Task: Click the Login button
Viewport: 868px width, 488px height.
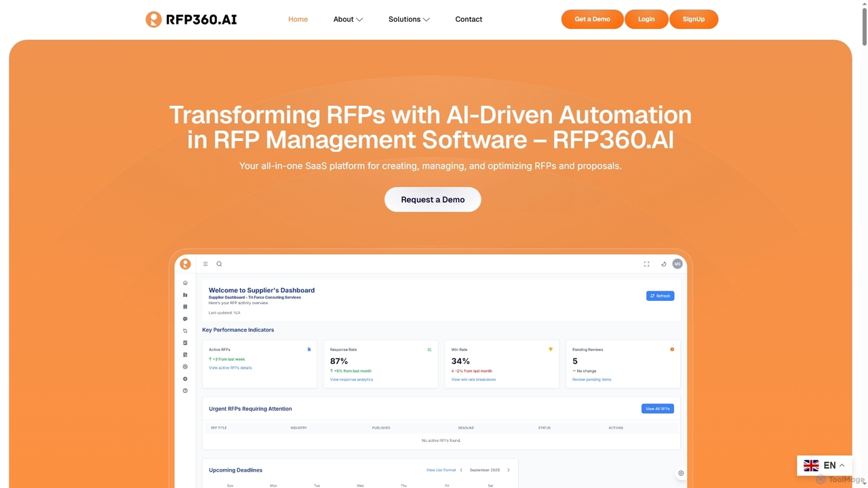Action: click(646, 19)
